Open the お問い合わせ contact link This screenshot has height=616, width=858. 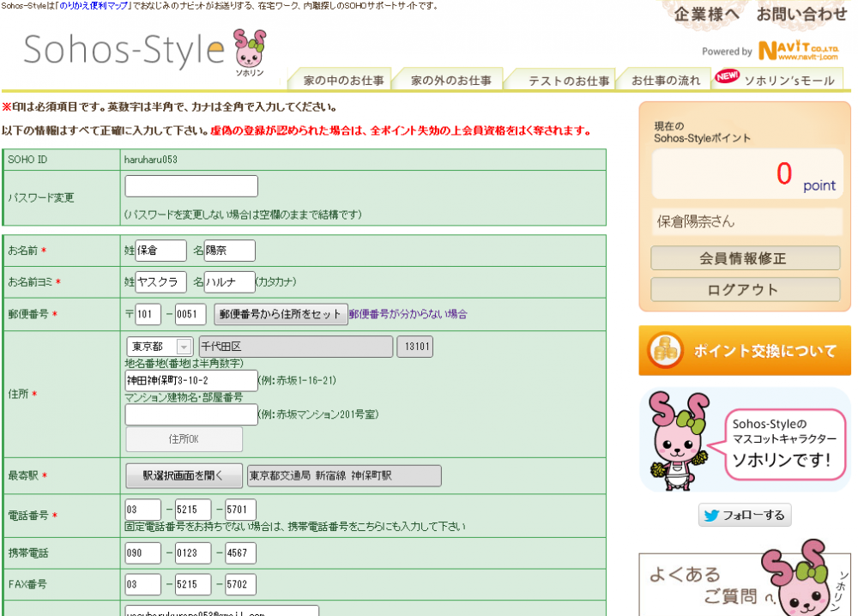801,15
